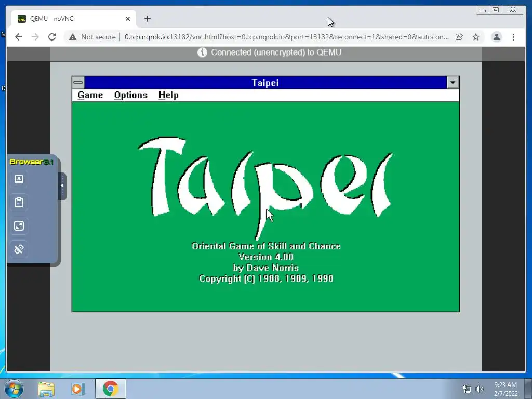The height and width of the screenshot is (399, 532).
Task: Click the Show desktop strip on the taskbar
Action: [528, 389]
